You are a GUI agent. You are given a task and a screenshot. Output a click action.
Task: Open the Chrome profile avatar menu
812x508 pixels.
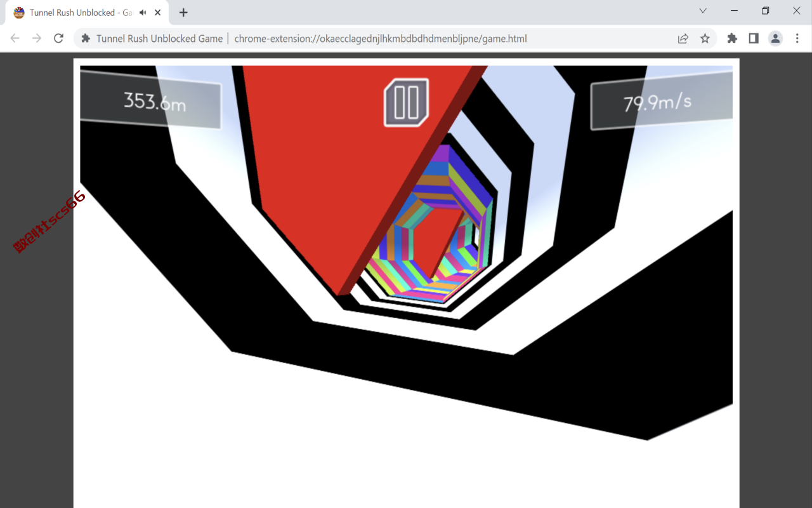coord(775,38)
